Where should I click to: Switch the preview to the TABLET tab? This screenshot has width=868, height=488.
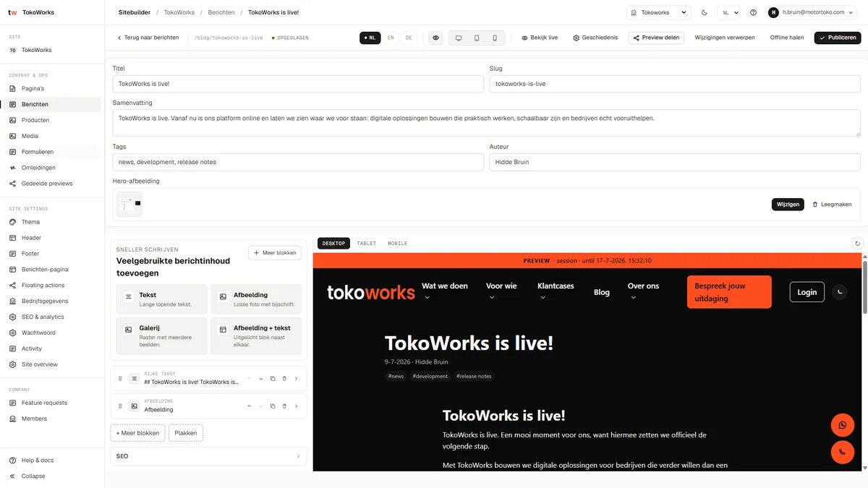[x=367, y=244]
